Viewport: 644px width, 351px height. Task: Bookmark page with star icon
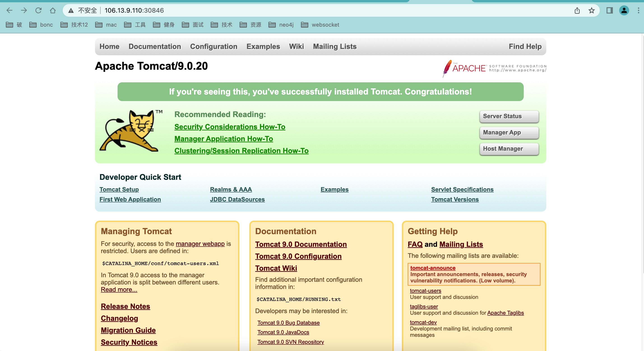pos(591,11)
